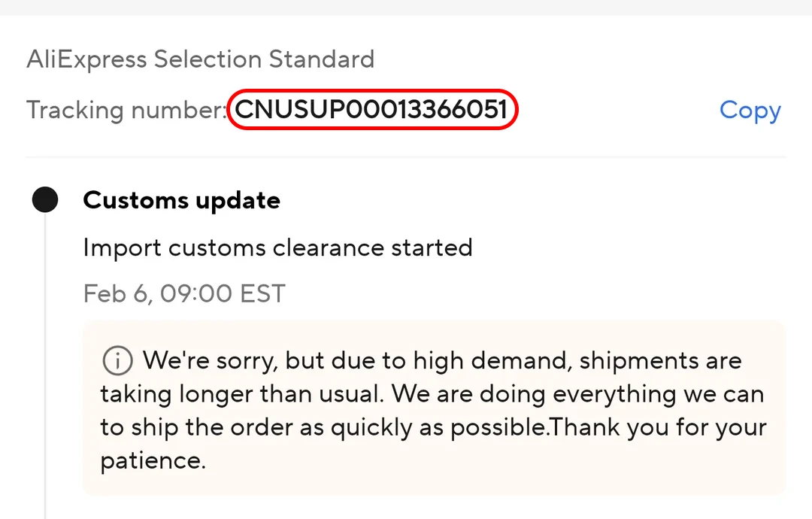
Task: Click the Feb 6, 09:00 EST timestamp
Action: pyautogui.click(x=184, y=293)
